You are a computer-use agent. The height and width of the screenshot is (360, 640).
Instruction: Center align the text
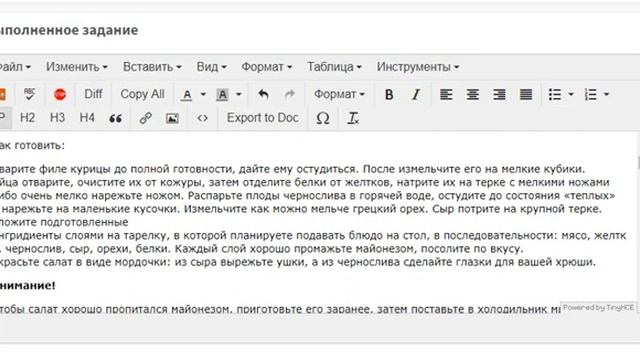473,95
